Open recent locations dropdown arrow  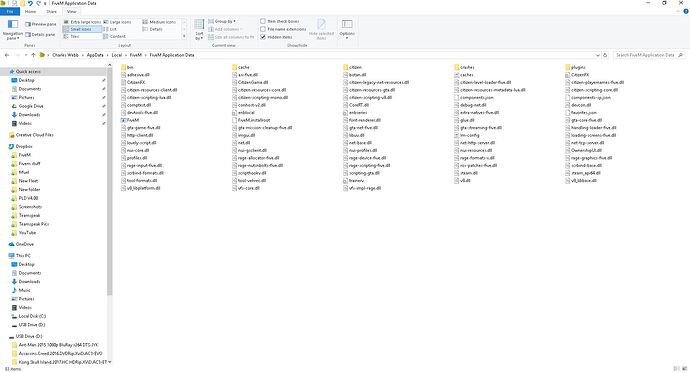(x=26, y=55)
